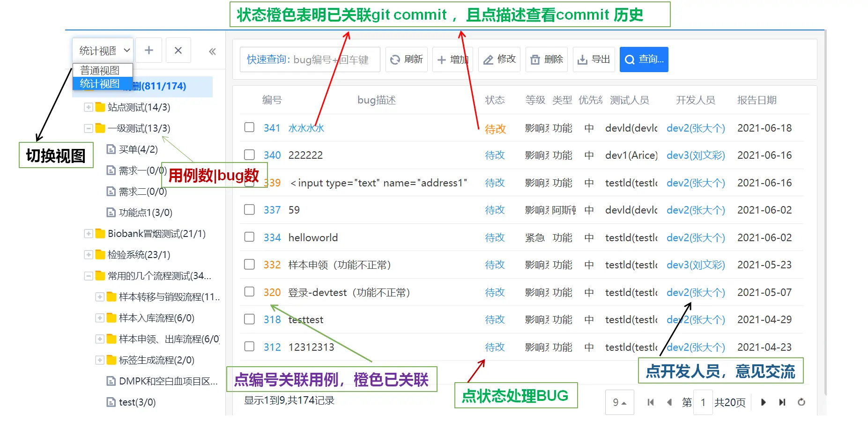Viewport: 868px width, 436px height.
Task: Sort by the 开发人员 column header
Action: 696,100
